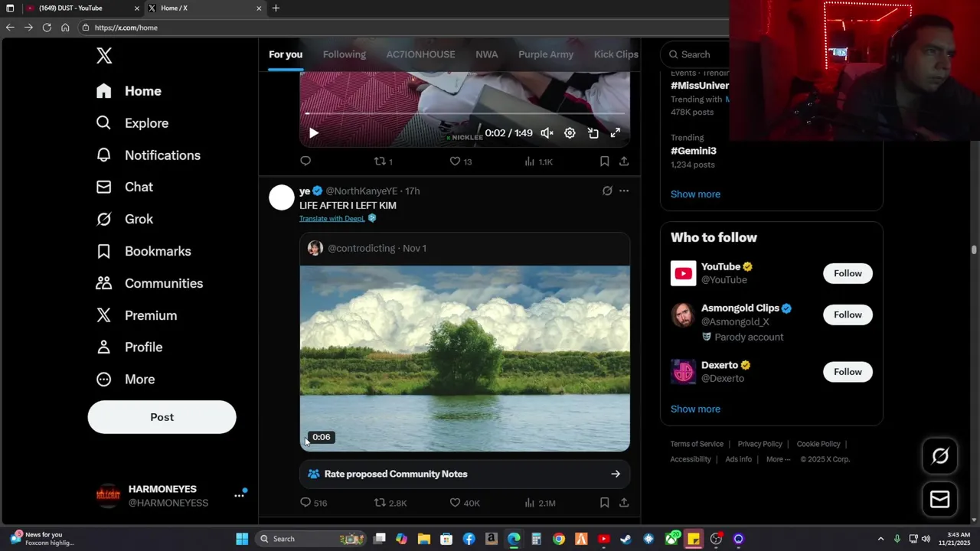Open Rate proposed Community Notes

point(465,474)
